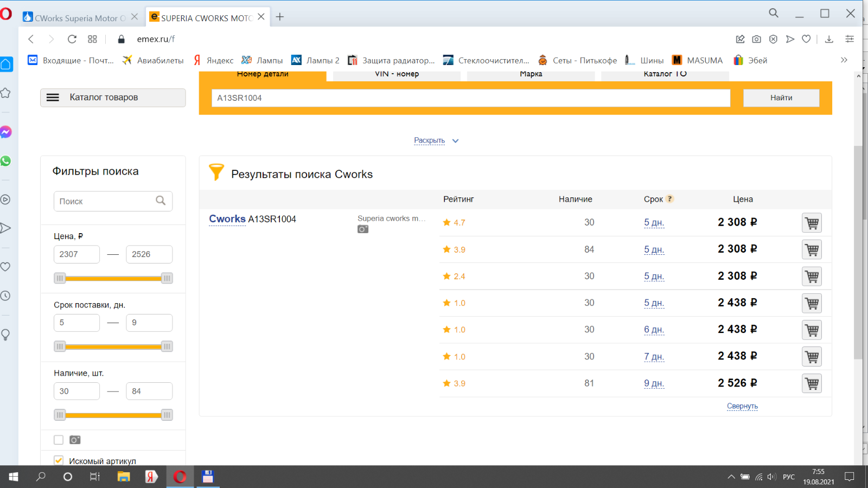This screenshot has height=488, width=868.
Task: Click the tab search magnifier icon
Action: pyautogui.click(x=774, y=14)
